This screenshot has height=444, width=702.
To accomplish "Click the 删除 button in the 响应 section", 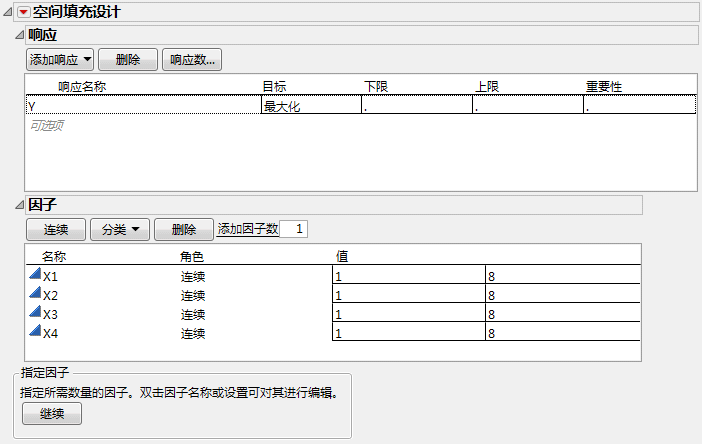I will pos(128,60).
